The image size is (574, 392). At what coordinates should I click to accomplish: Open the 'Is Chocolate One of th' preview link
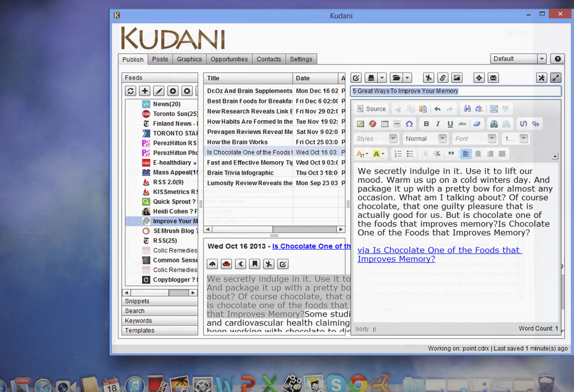pyautogui.click(x=312, y=246)
